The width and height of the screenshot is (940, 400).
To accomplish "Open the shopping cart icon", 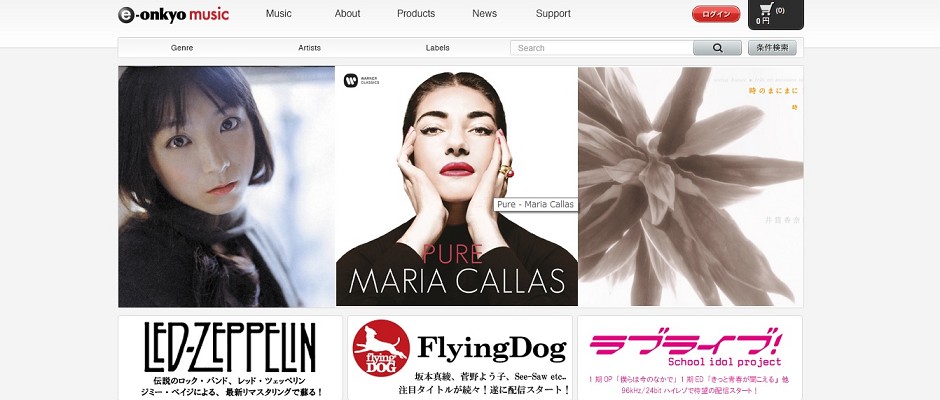I will 766,10.
